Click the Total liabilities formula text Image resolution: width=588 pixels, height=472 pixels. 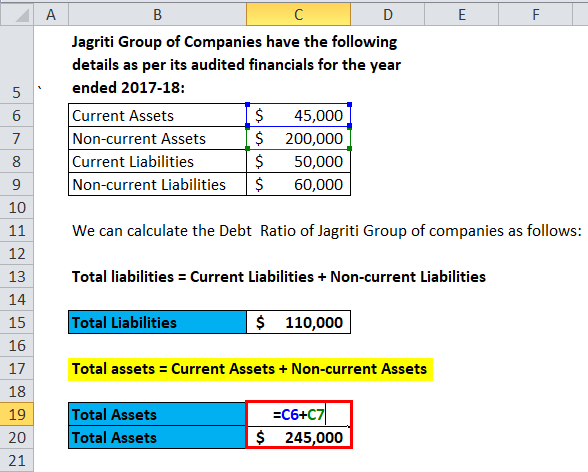pos(279,277)
